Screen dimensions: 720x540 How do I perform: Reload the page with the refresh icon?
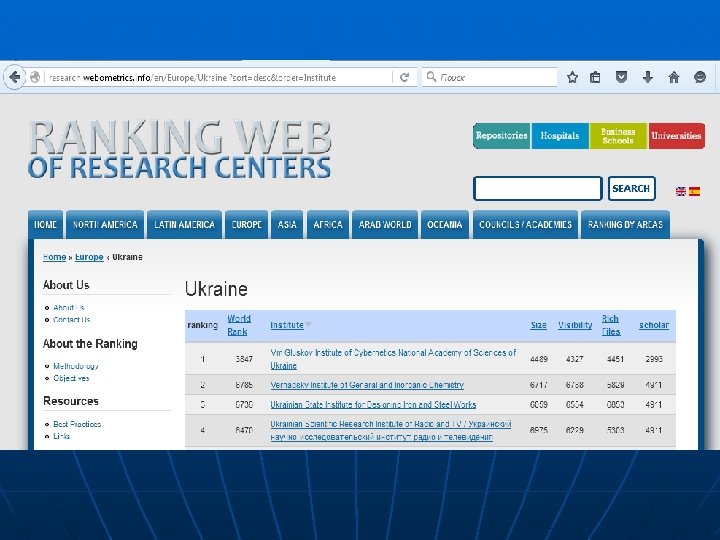point(404,77)
